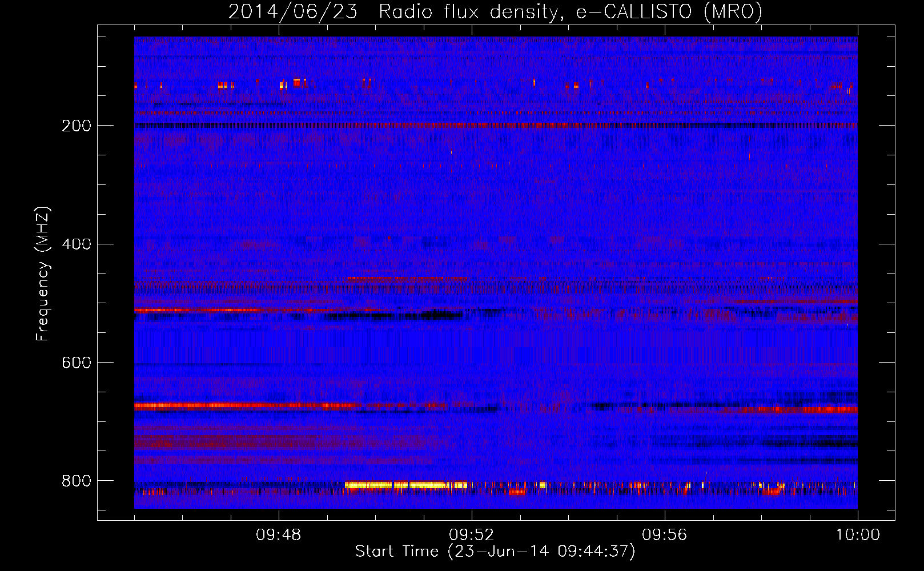Click the 09:48 time tick label
Screen dimensions: 924x571
[279, 535]
